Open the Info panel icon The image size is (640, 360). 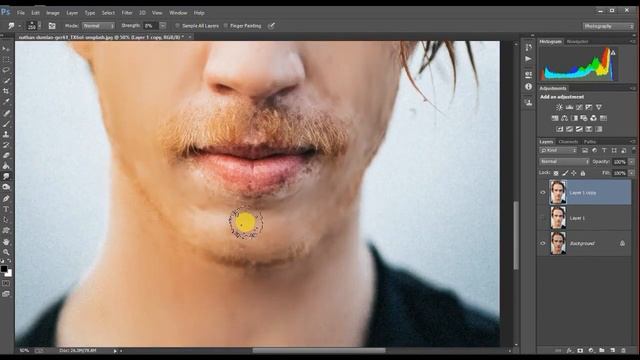click(x=529, y=87)
